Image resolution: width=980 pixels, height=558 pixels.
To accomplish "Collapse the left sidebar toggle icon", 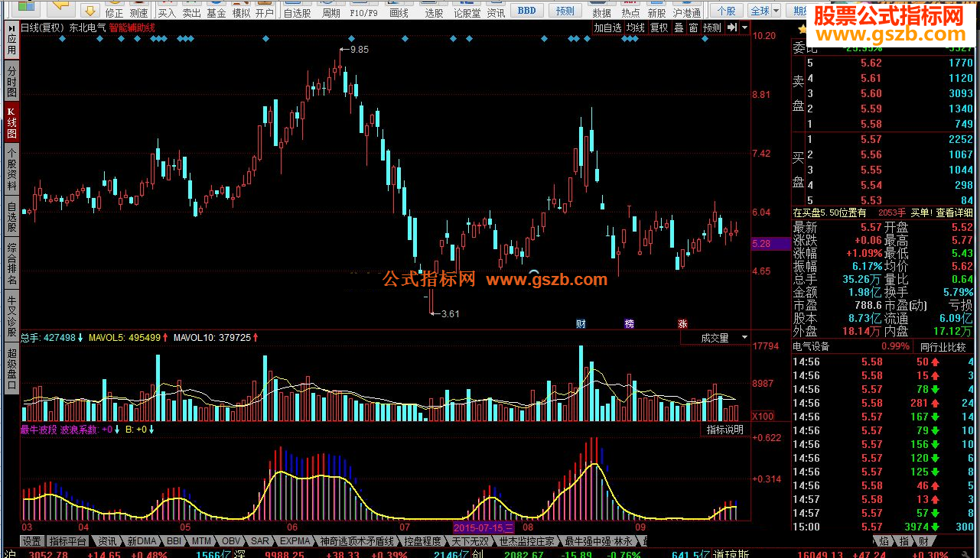I will click(11, 27).
